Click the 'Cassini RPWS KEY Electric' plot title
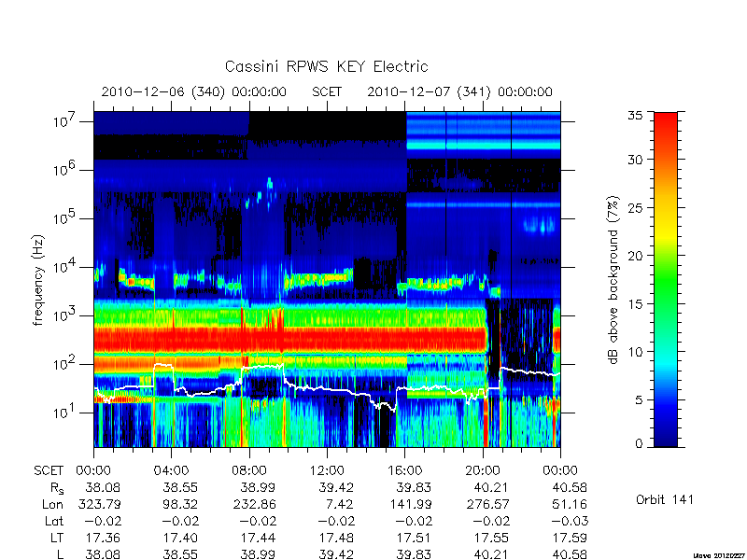The image size is (747, 560). pyautogui.click(x=326, y=66)
